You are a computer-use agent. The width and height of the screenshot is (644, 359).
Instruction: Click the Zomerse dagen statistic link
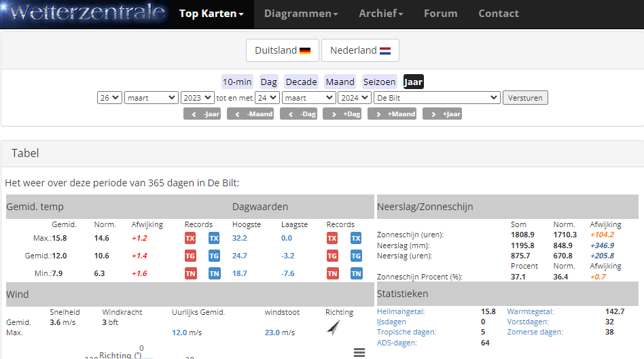point(535,332)
